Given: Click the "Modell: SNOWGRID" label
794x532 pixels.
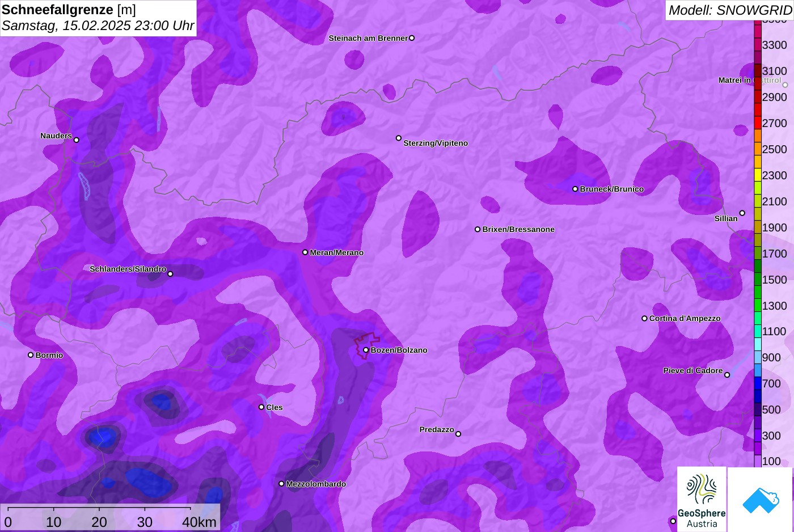Looking at the screenshot, I should coord(730,10).
